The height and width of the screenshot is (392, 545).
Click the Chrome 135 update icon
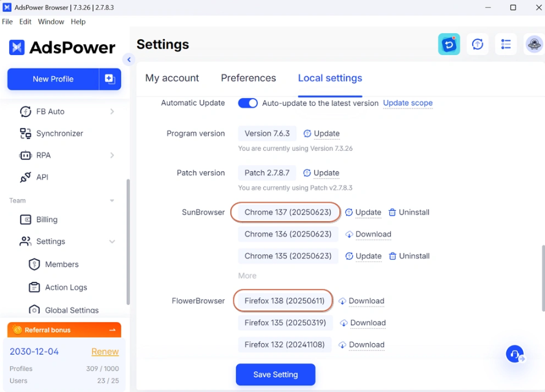click(349, 256)
